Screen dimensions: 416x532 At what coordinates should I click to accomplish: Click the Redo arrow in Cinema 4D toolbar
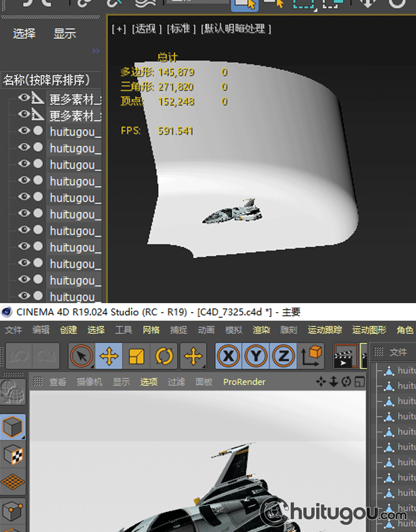pos(46,356)
